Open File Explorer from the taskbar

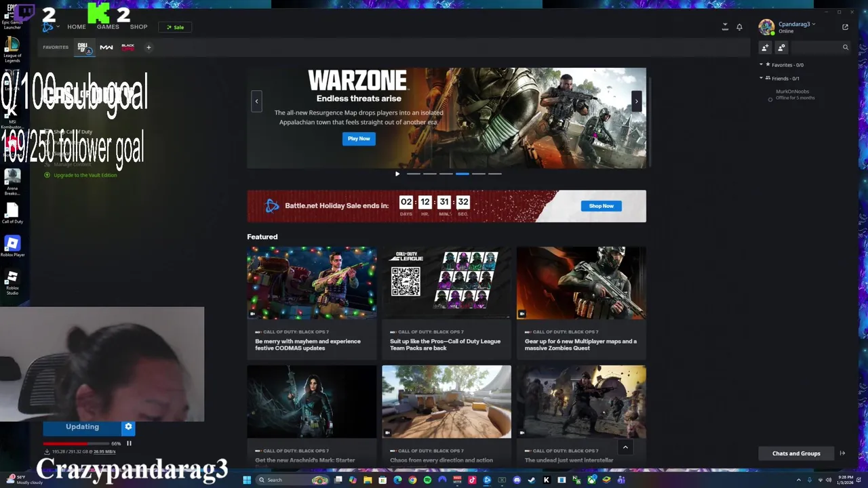[x=368, y=480]
